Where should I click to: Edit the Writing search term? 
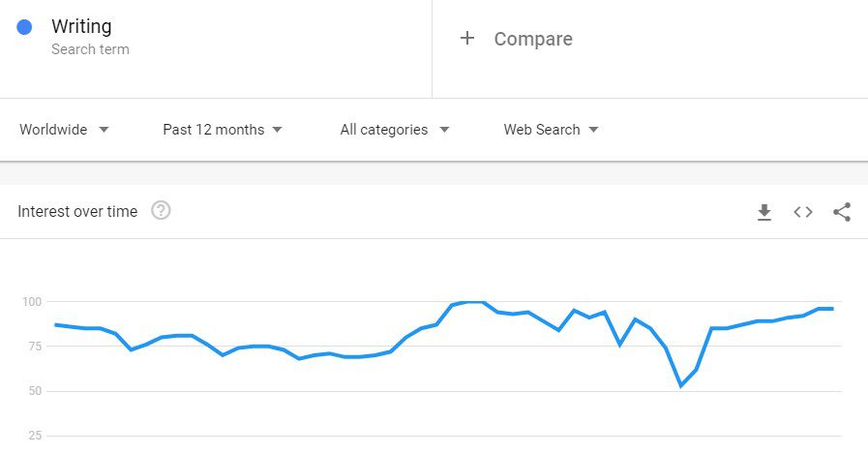click(x=81, y=26)
